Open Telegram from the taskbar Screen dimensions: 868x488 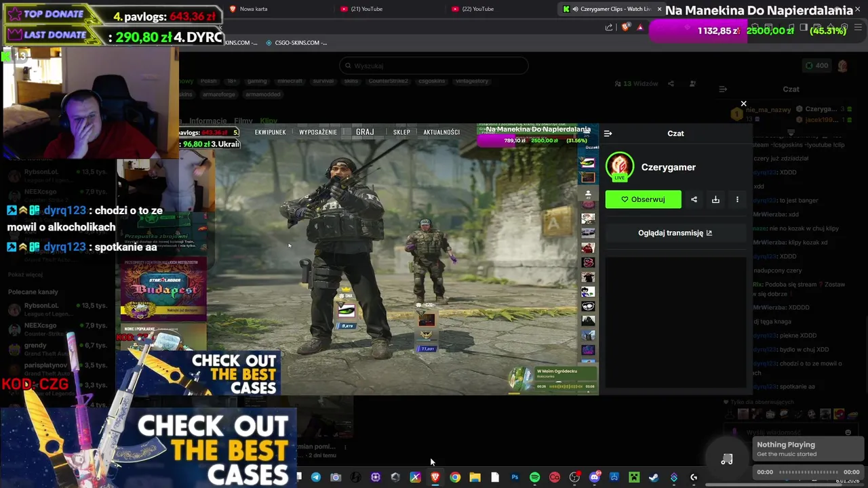click(x=316, y=477)
